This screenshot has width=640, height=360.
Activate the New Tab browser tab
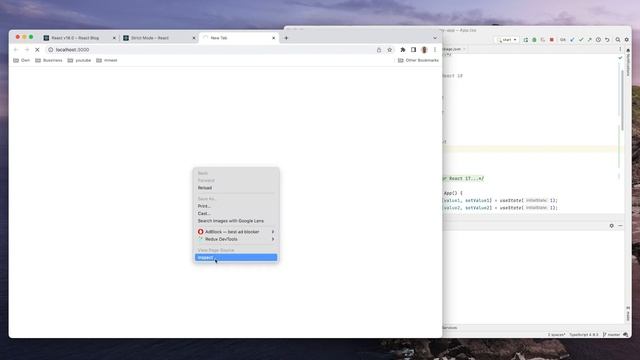pos(238,38)
